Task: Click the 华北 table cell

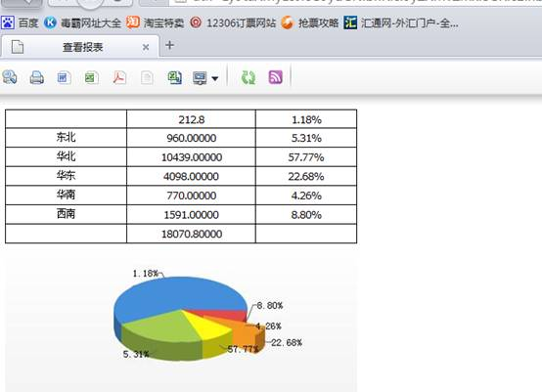Action: tap(66, 156)
